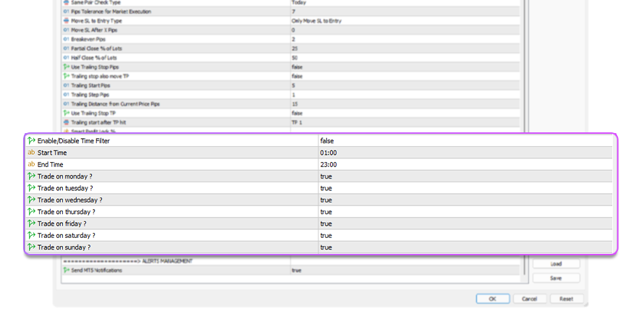Toggle the true value for Trade on saturday
Screen dimensions: 644x311
326,236
